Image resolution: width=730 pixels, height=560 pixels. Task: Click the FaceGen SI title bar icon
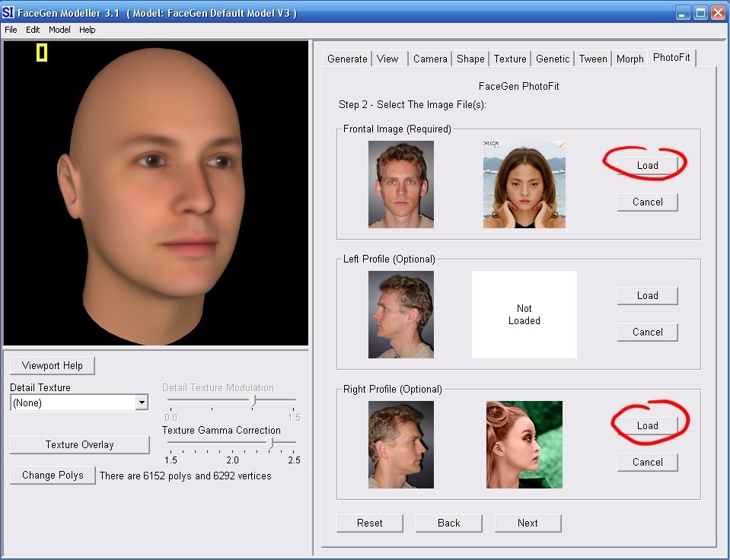(x=9, y=13)
